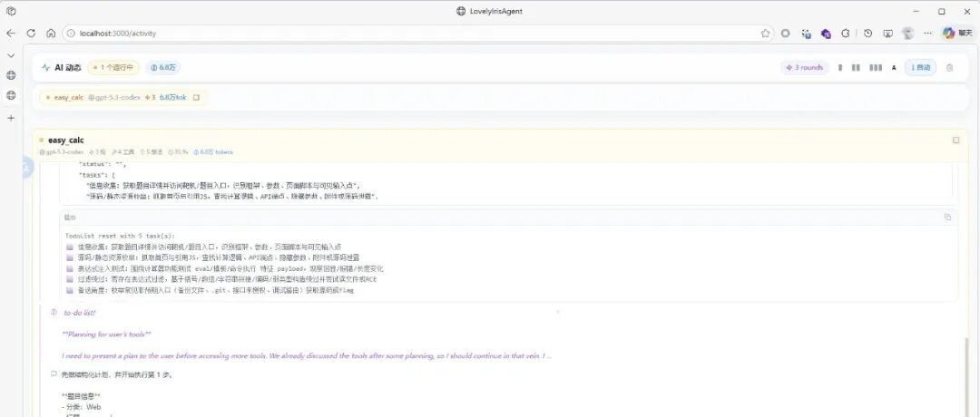The height and width of the screenshot is (417, 980).
Task: Toggle the '1 自动' auto mode button
Action: point(920,67)
